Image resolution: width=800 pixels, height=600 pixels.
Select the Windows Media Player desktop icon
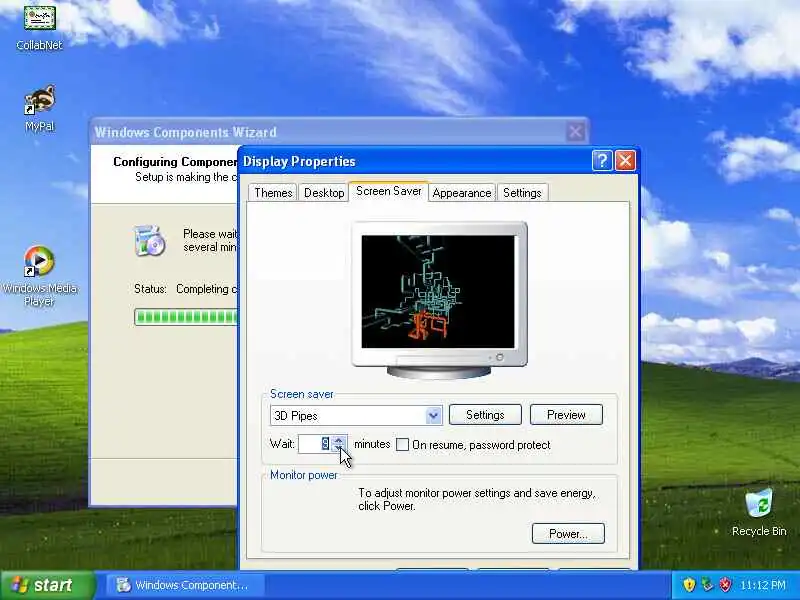[x=39, y=276]
